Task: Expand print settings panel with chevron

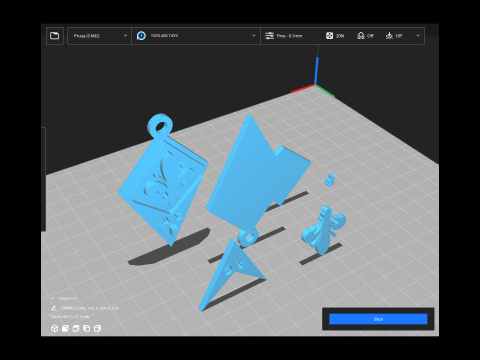Action: click(418, 36)
